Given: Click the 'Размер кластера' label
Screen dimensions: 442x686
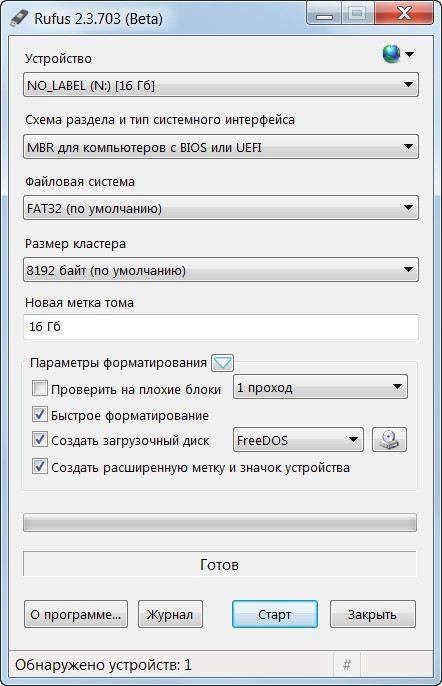Looking at the screenshot, I should [75, 243].
